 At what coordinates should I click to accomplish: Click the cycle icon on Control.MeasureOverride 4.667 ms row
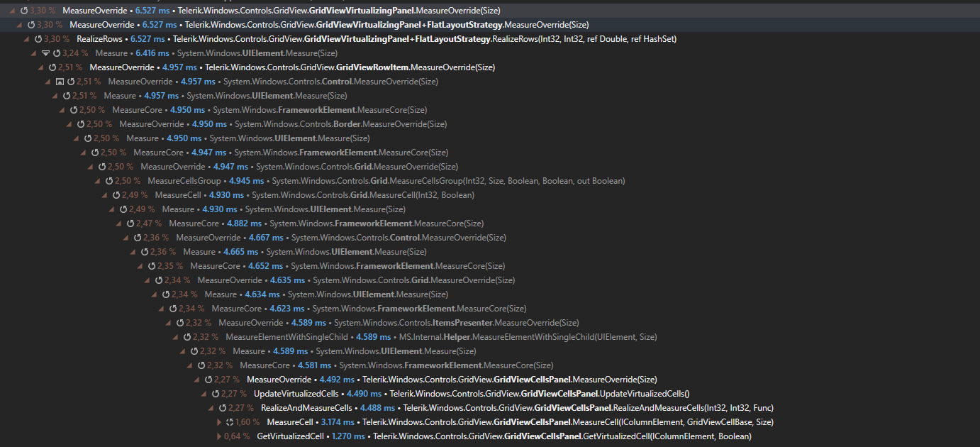point(138,238)
